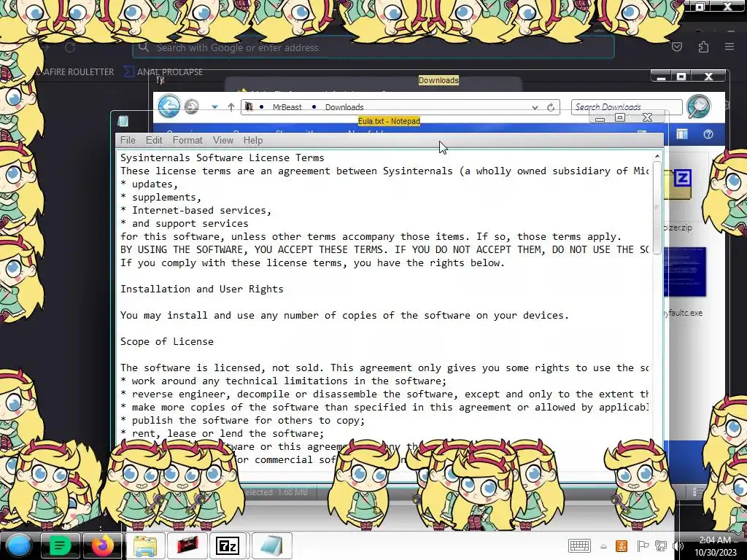
Task: Click the Start orb on taskbar
Action: (x=19, y=546)
